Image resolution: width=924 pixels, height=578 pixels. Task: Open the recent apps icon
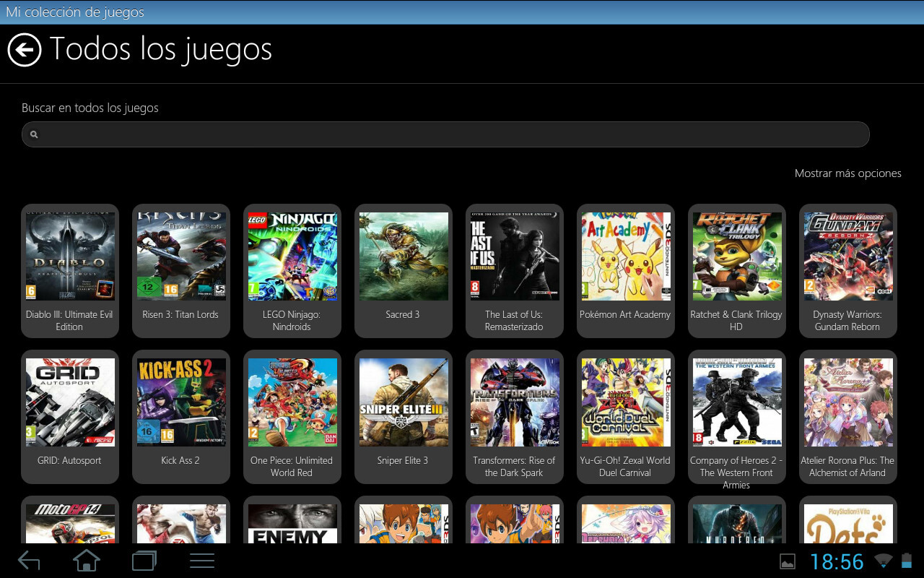[x=144, y=561]
